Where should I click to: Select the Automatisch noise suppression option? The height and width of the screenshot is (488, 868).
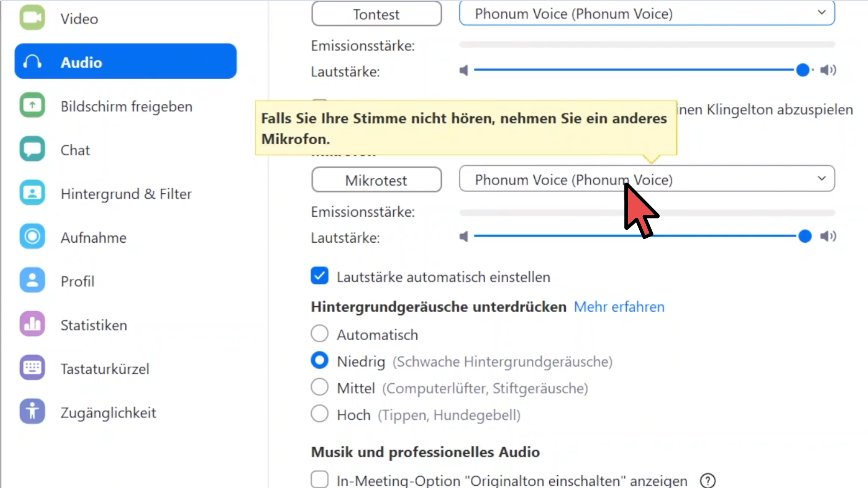pyautogui.click(x=319, y=334)
